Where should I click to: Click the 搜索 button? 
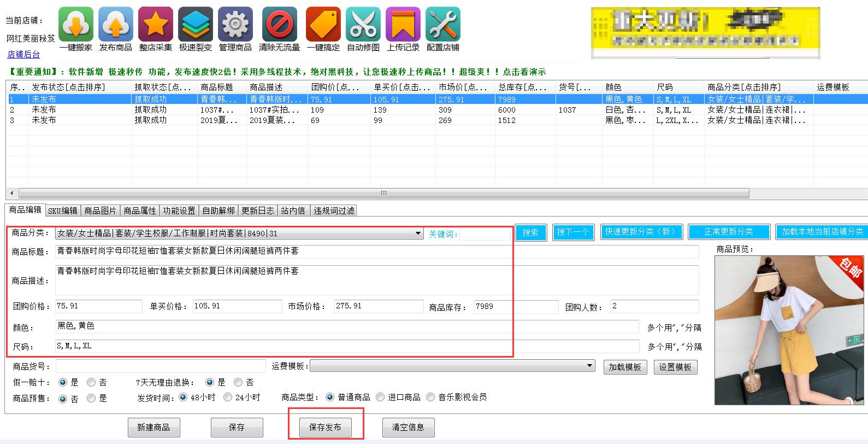(x=530, y=232)
